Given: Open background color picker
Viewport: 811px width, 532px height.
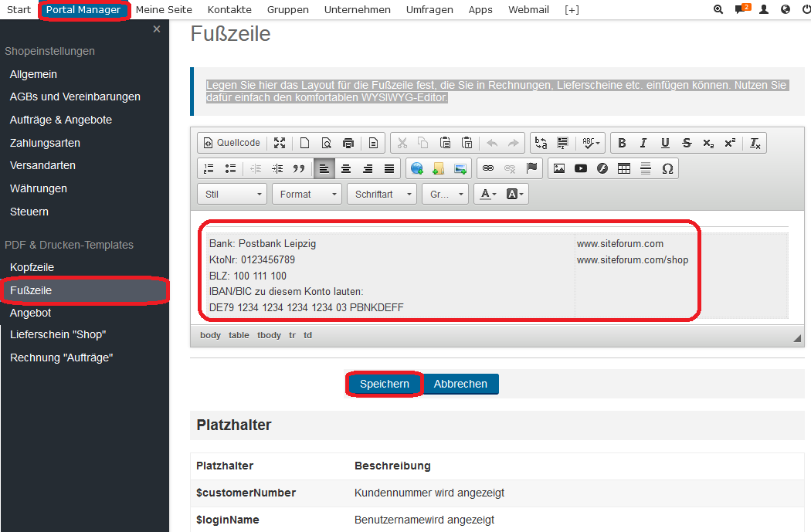Looking at the screenshot, I should pyautogui.click(x=514, y=195).
